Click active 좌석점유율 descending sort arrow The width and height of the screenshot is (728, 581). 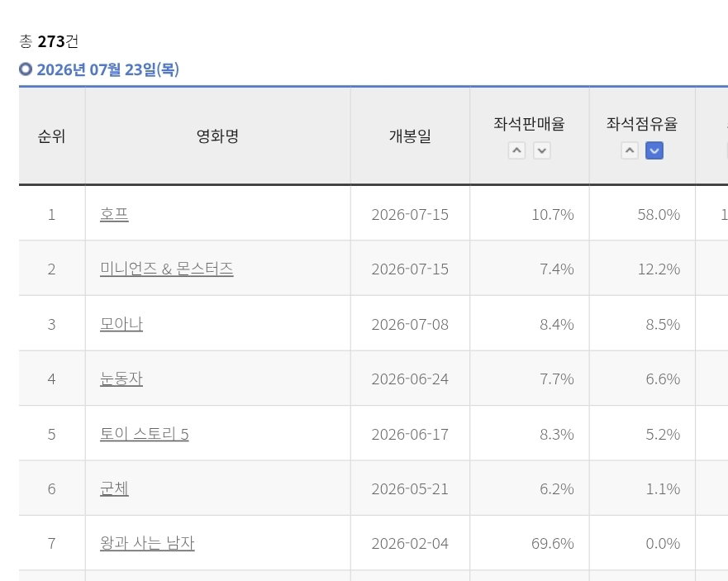point(654,150)
